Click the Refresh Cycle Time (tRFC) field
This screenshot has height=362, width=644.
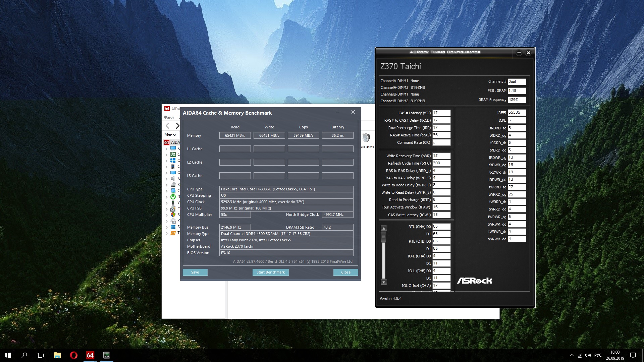point(441,163)
